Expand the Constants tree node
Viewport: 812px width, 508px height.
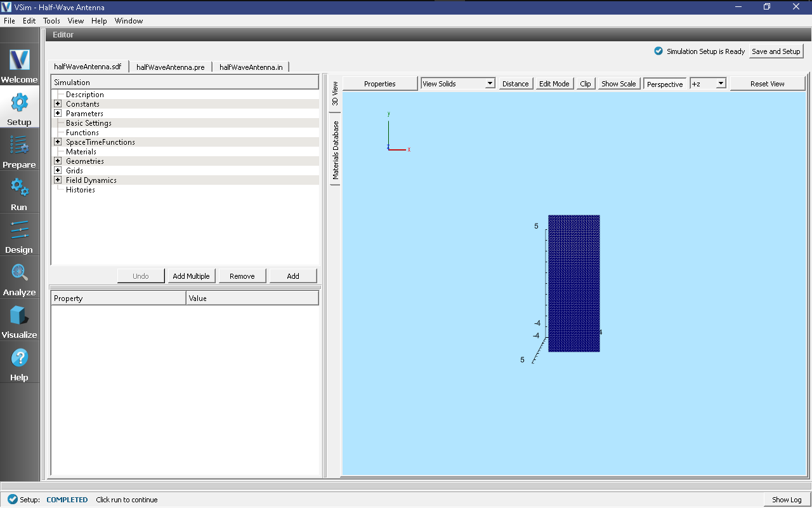coord(58,104)
